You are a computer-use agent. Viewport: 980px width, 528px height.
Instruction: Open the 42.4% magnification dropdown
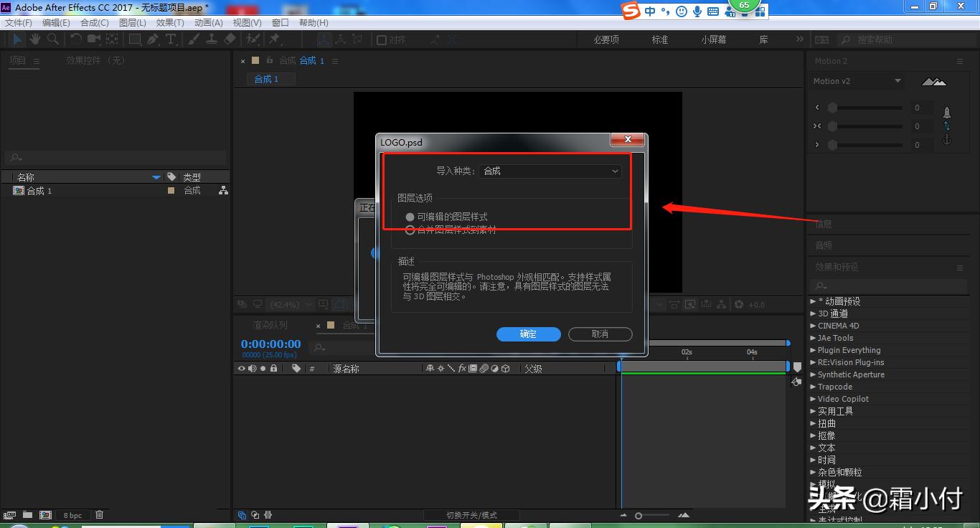[x=289, y=304]
